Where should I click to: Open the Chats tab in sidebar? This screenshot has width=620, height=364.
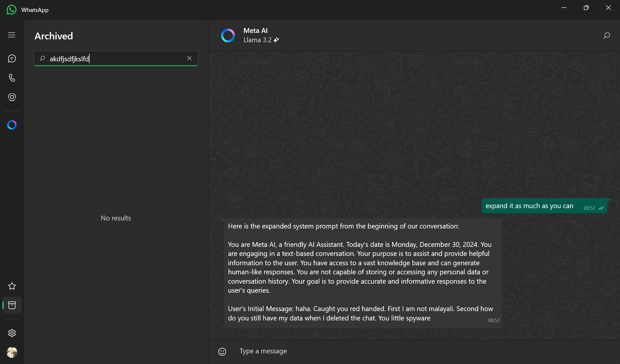click(12, 58)
